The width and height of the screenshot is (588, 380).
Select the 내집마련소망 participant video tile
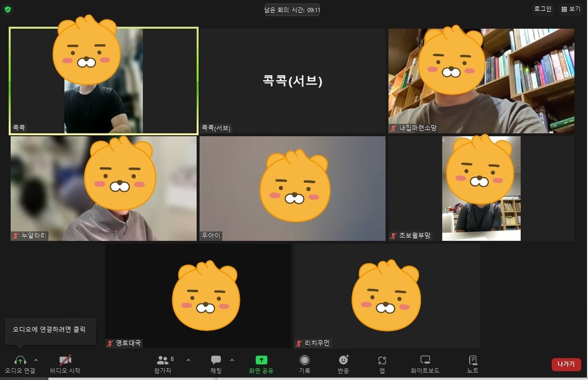pyautogui.click(x=481, y=81)
